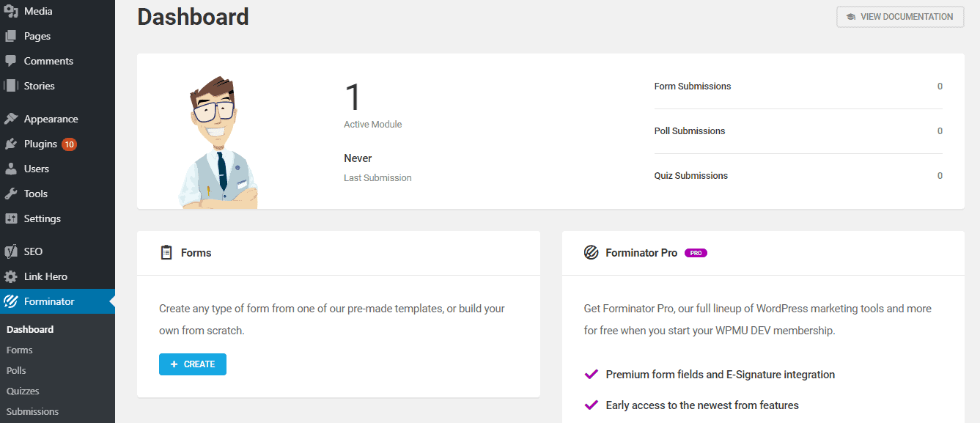Click the Dashboard page heading
This screenshot has height=423, width=980.
coord(193,17)
